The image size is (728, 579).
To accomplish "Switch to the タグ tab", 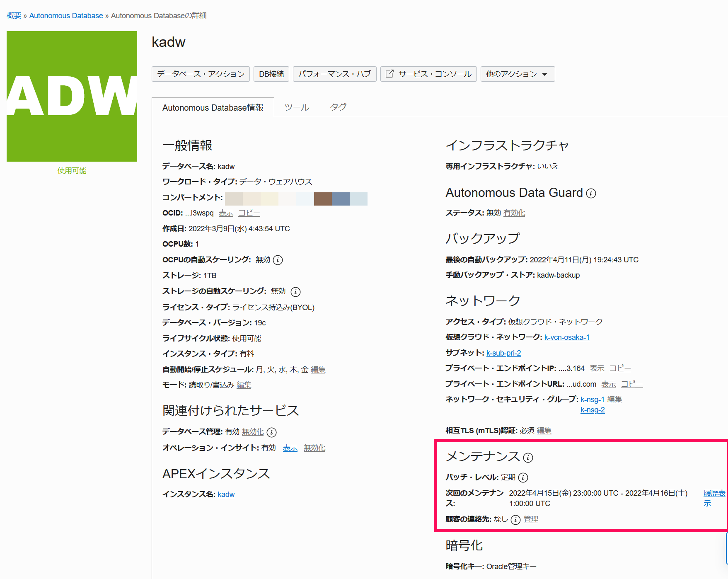I will 338,107.
